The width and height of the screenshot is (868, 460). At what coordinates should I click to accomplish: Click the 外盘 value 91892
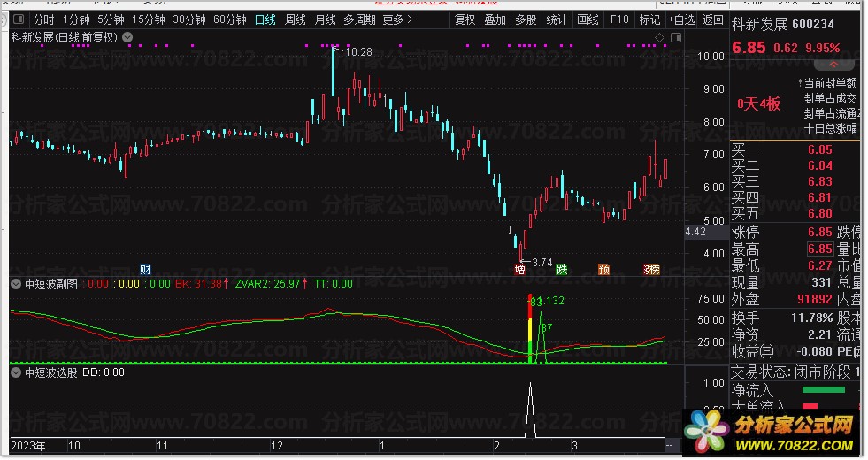pyautogui.click(x=814, y=300)
